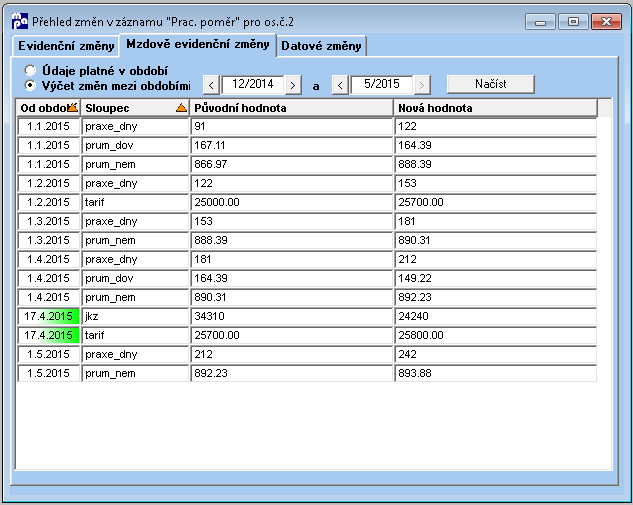The height and width of the screenshot is (505, 633).
Task: Close the Přehled změn window
Action: click(x=606, y=21)
